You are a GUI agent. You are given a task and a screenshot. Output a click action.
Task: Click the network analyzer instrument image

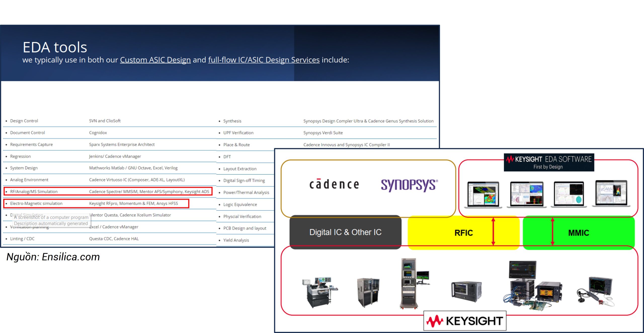[466, 292]
